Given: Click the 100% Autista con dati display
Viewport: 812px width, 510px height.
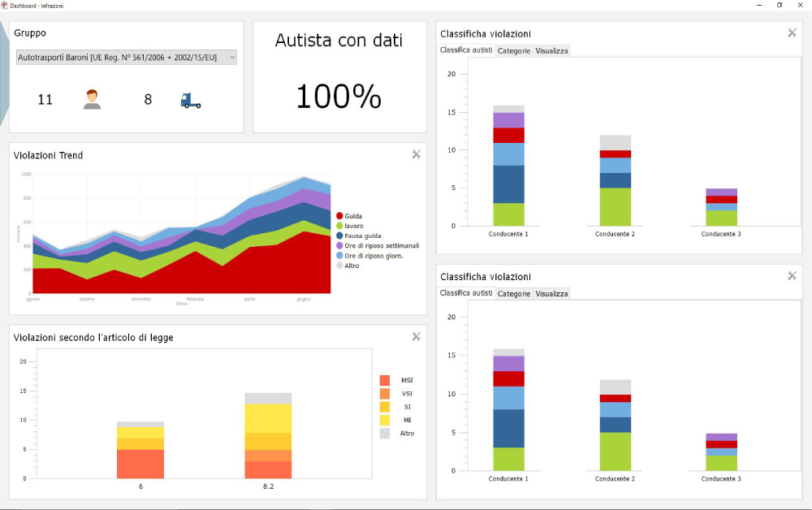Looking at the screenshot, I should click(339, 97).
